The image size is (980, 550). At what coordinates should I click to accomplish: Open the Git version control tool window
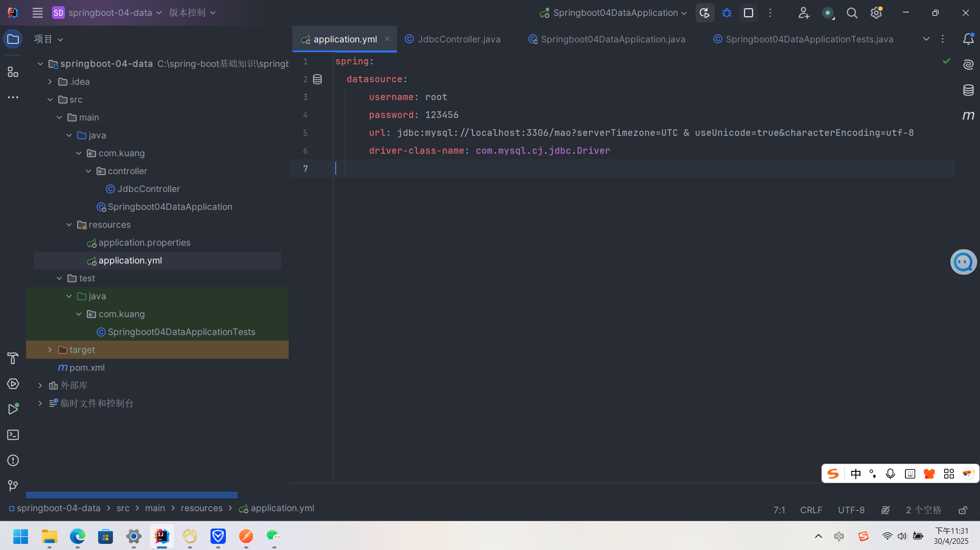click(13, 486)
